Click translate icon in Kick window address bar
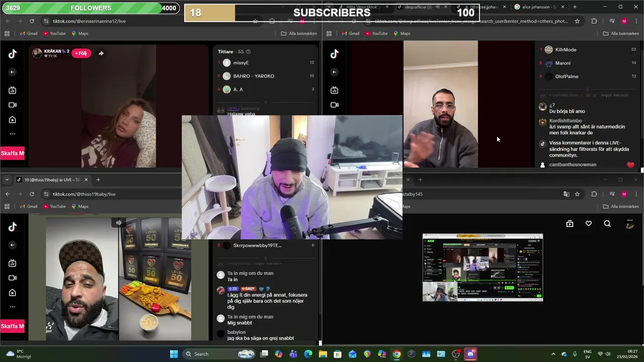This screenshot has height=362, width=644. (567, 194)
